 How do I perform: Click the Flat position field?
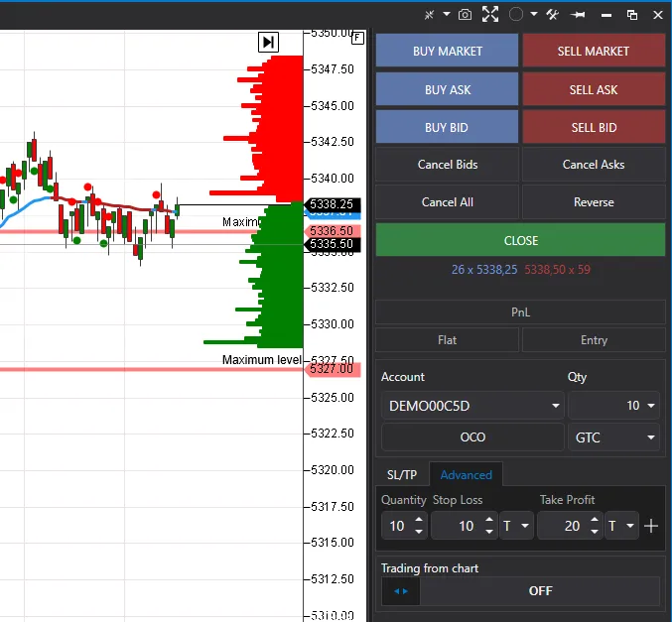click(447, 340)
